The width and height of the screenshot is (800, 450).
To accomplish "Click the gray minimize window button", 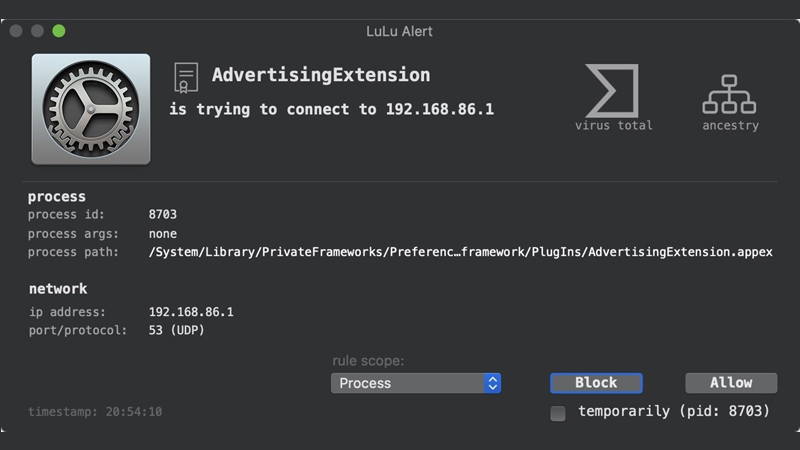I will click(x=38, y=31).
